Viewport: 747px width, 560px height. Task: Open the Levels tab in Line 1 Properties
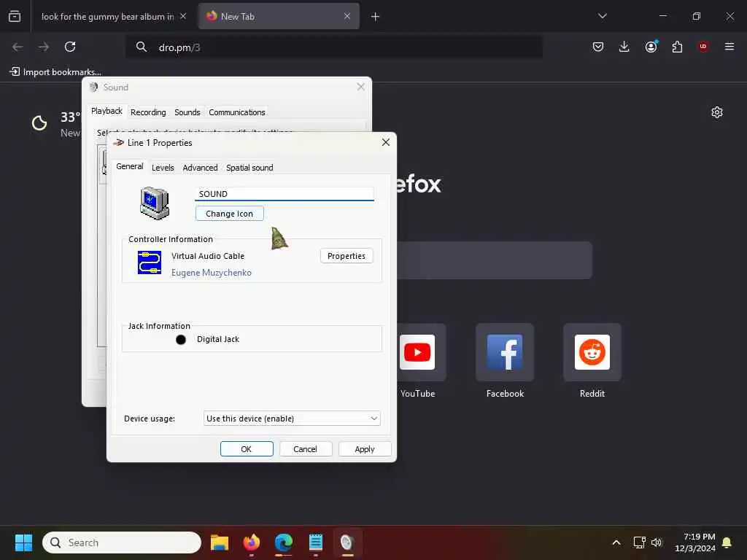tap(163, 168)
